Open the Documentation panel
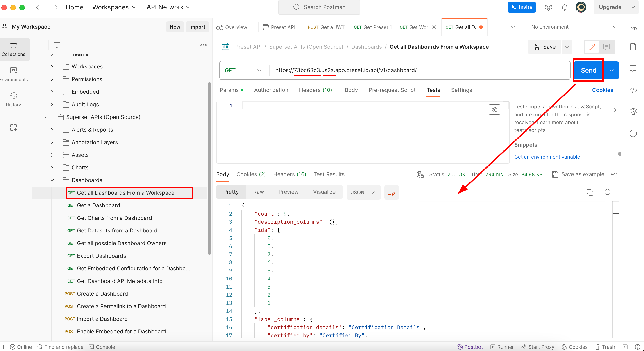The width and height of the screenshot is (644, 351). tap(634, 47)
